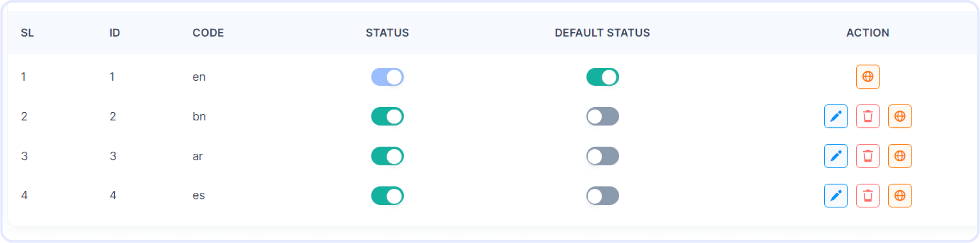Click the DEFAULT STATUS column header
Viewport: 980px width, 243px height.
[602, 32]
